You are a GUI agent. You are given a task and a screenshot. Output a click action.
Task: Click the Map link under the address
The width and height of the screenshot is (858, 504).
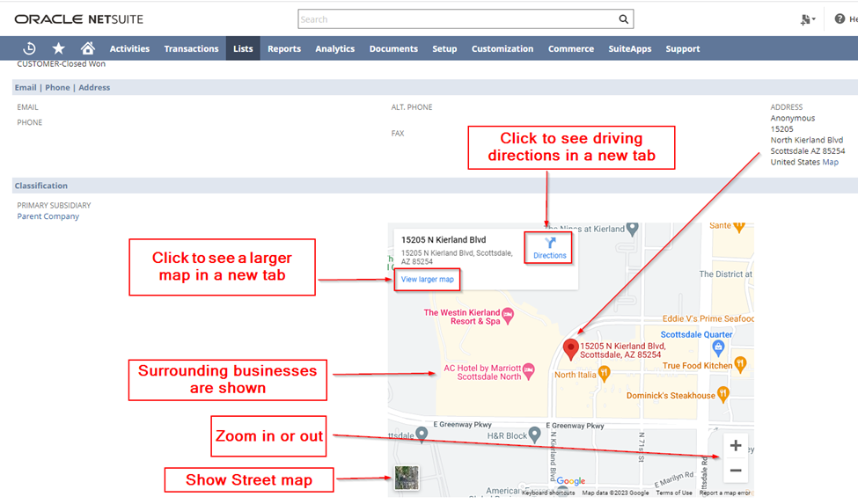pyautogui.click(x=830, y=162)
